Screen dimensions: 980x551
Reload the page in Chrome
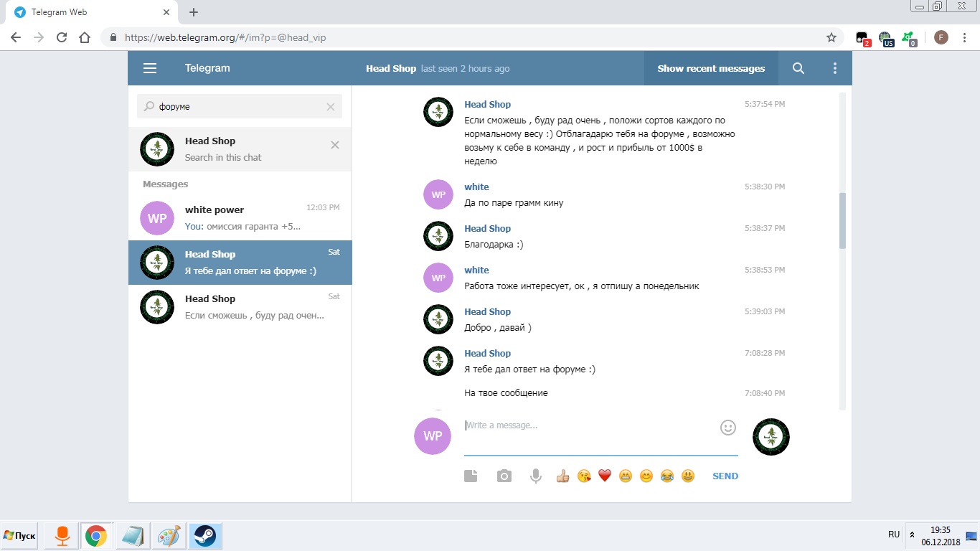[x=62, y=37]
